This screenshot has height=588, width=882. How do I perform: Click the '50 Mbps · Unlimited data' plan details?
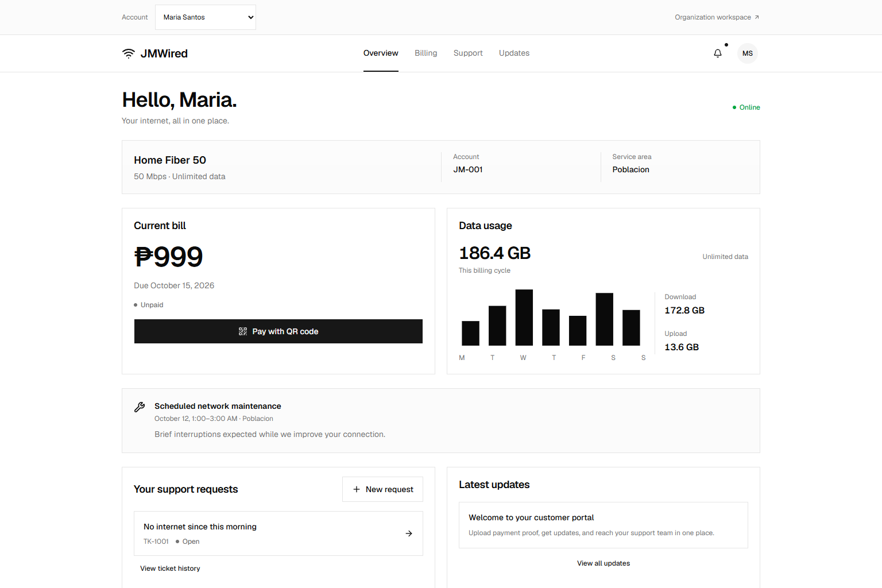(180, 176)
